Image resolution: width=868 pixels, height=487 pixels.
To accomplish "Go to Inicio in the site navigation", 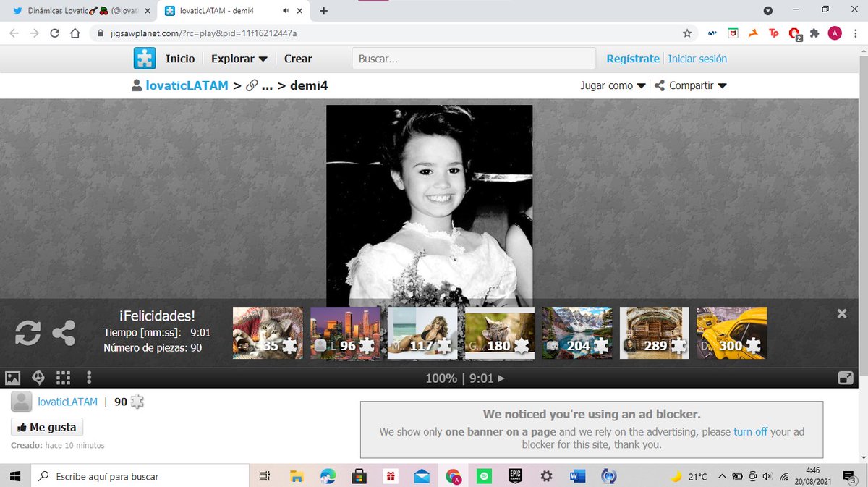I will click(x=180, y=59).
